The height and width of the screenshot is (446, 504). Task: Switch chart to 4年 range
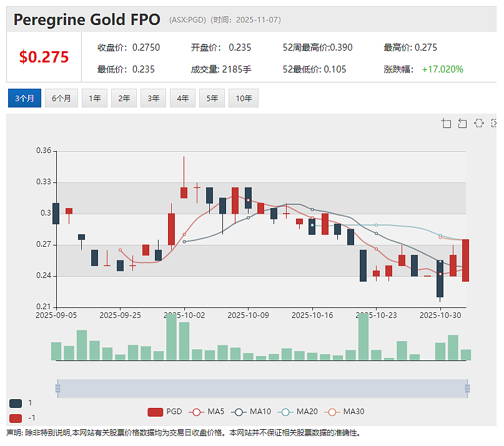click(x=182, y=98)
